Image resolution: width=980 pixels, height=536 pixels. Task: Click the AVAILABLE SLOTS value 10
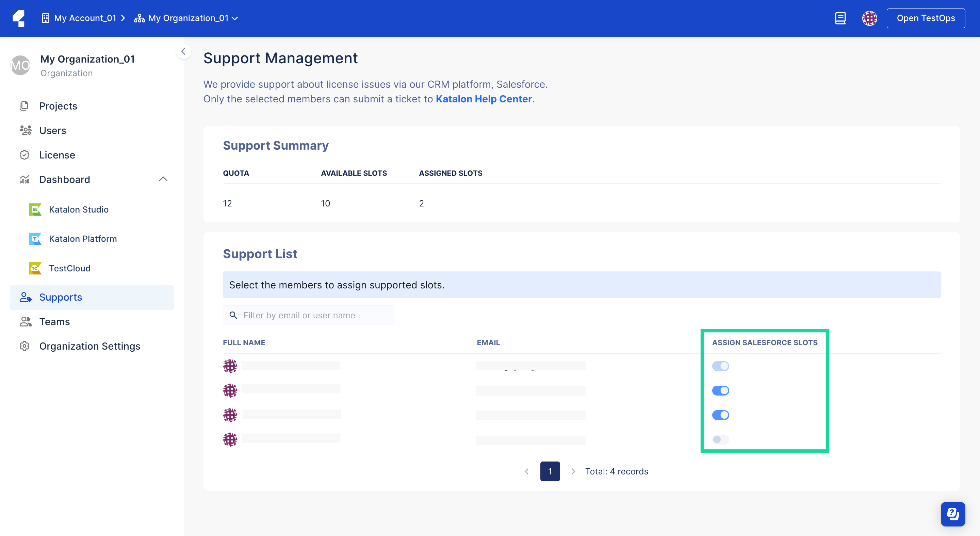325,203
